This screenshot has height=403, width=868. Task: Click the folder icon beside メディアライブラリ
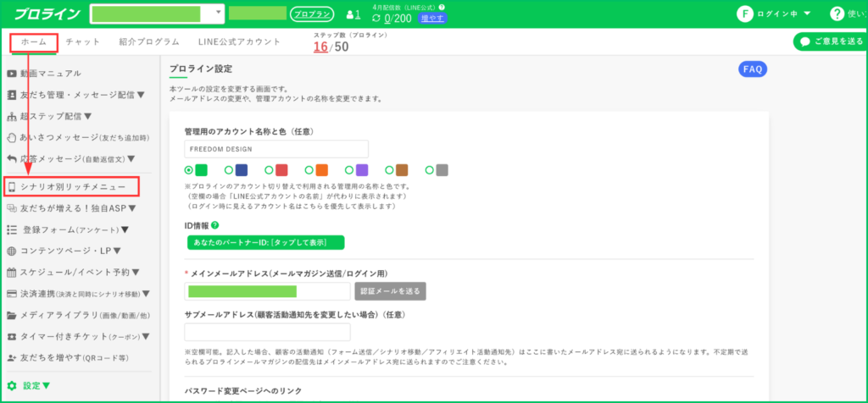[12, 315]
